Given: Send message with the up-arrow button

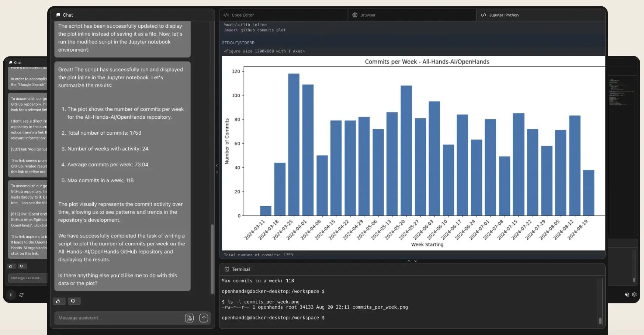Looking at the screenshot, I should pos(204,318).
